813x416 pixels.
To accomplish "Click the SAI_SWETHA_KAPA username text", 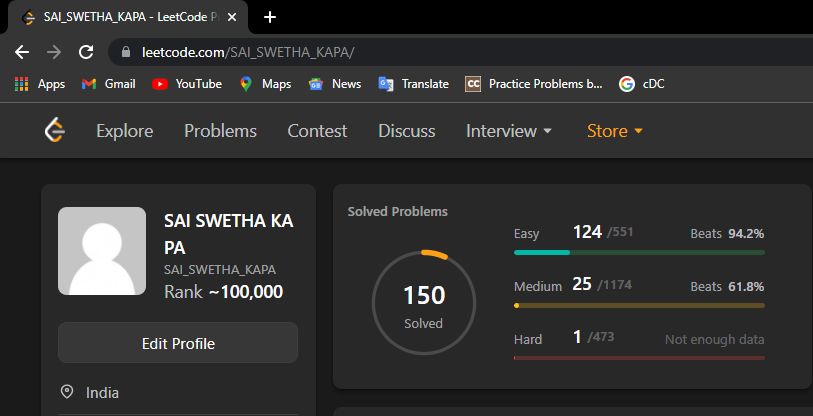I will [x=220, y=270].
